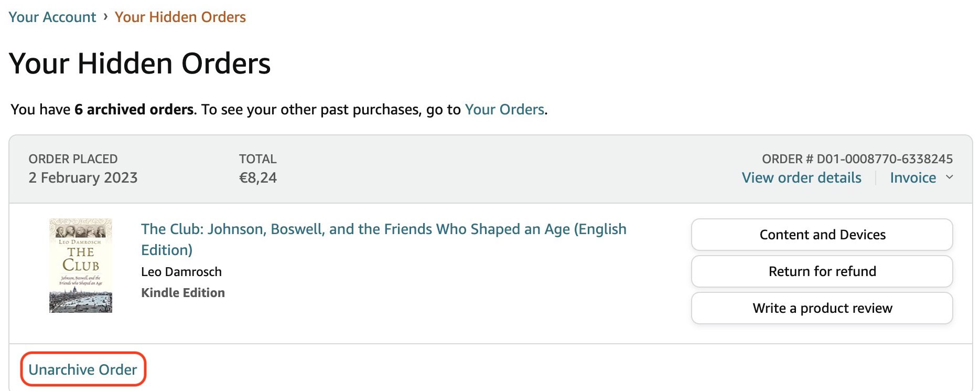The height and width of the screenshot is (391, 980).
Task: Click the Invoice link
Action: pos(913,178)
